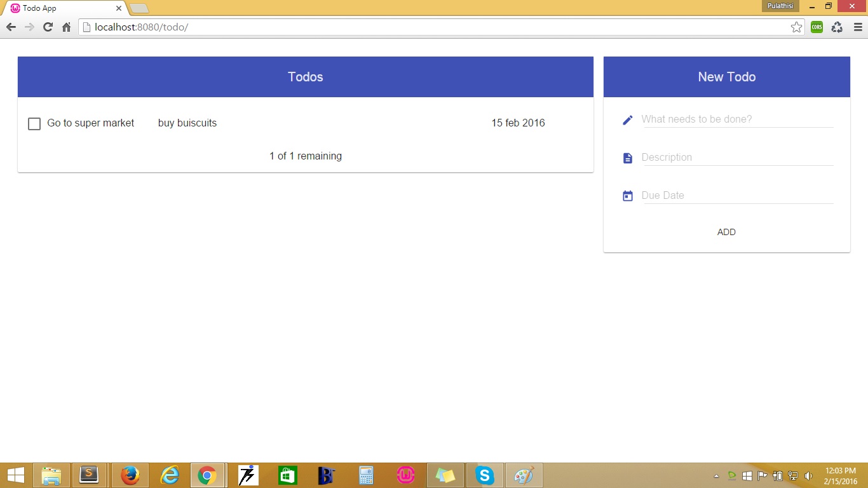868x488 pixels.
Task: Open WampServer from the taskbar
Action: (405, 475)
